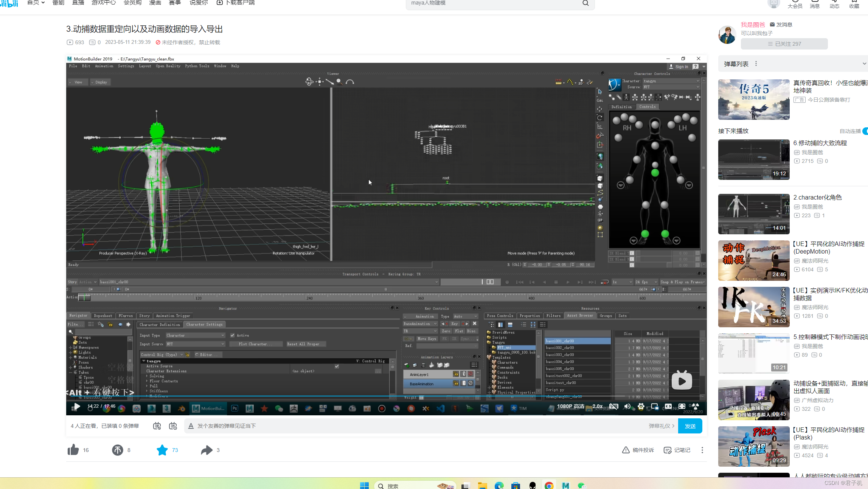868x489 pixels.
Task: Mute the BaseAnimation layer
Action: click(x=470, y=384)
